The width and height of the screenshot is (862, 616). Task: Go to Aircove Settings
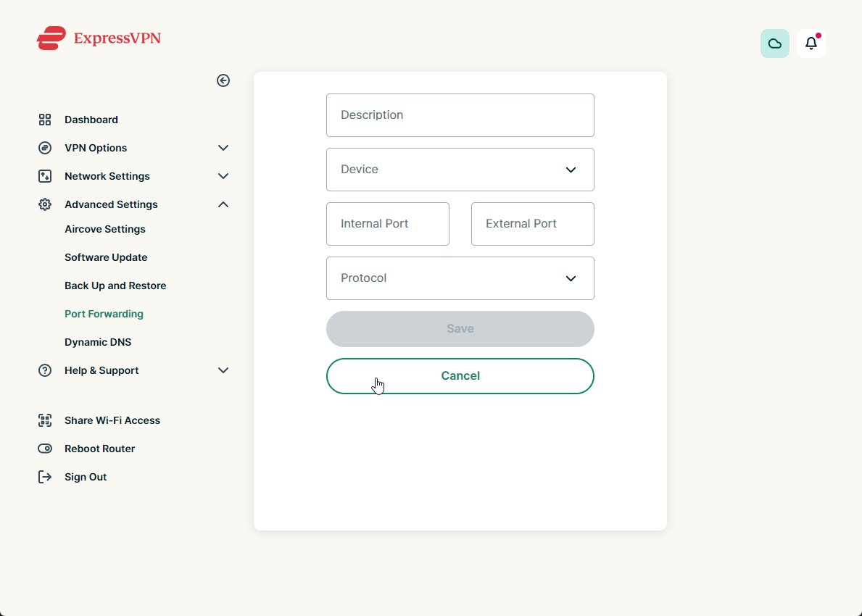105,229
